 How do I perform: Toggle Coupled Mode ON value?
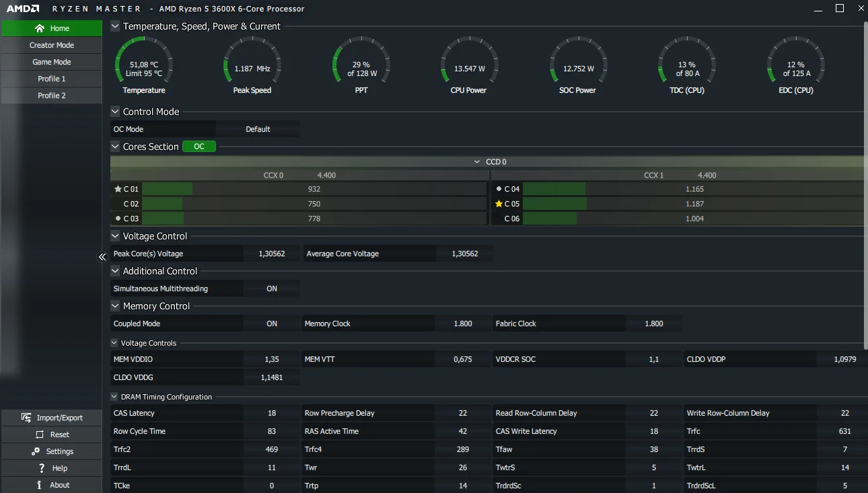pos(272,324)
